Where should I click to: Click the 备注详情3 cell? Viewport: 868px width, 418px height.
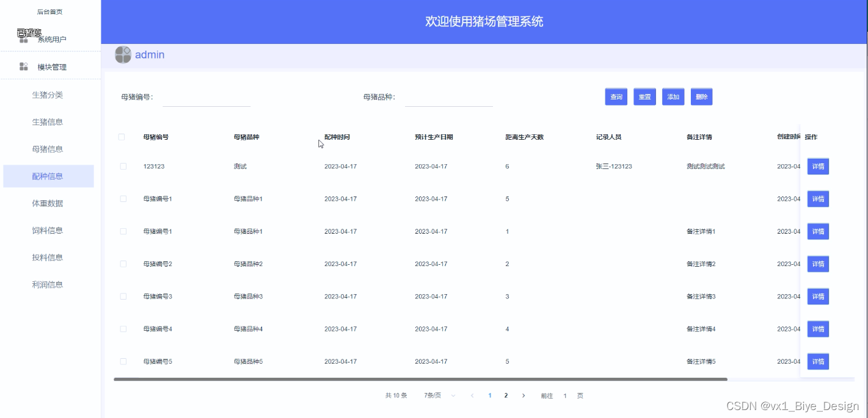coord(701,297)
